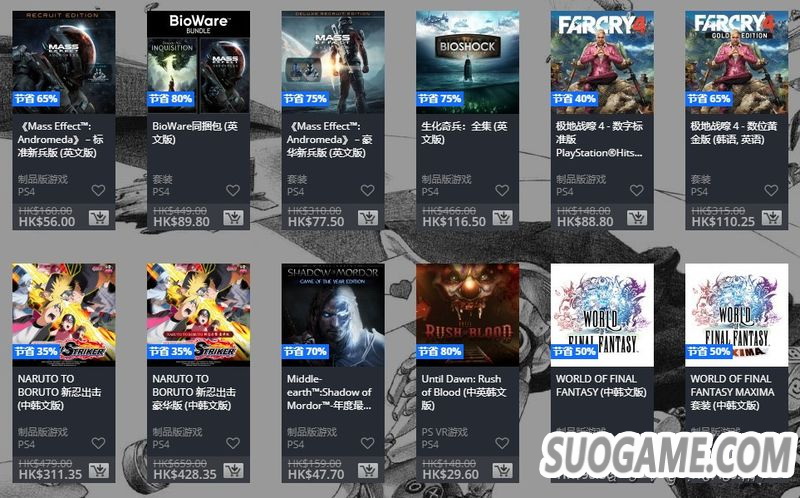Toggle wishlist heart on Shadow of Mordor
Screen dimensions: 800x498
click(367, 443)
